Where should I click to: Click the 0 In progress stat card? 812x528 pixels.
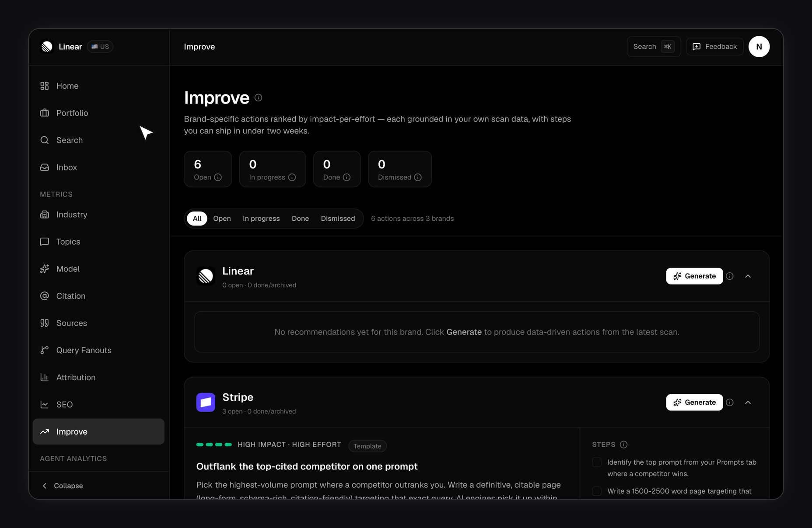(273, 169)
